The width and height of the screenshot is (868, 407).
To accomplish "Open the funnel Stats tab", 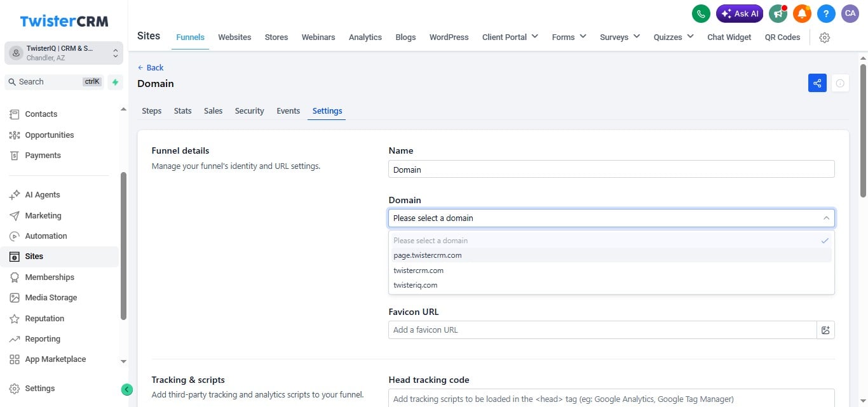I will 183,111.
